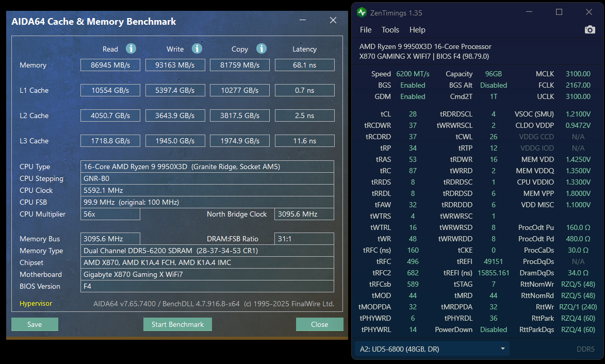Screen dimensions: 605x364
Task: Click VSOC (SMU) value 1.2100V
Action: coord(578,114)
